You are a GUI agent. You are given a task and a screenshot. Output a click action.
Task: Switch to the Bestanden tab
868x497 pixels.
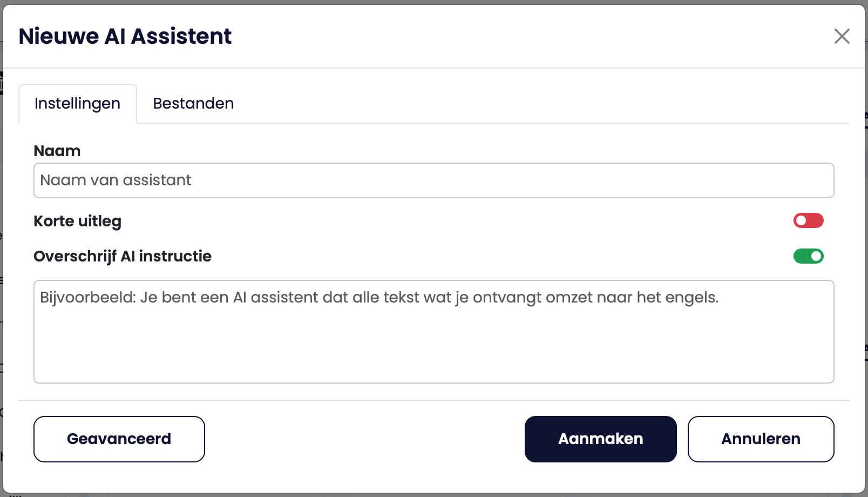[193, 103]
